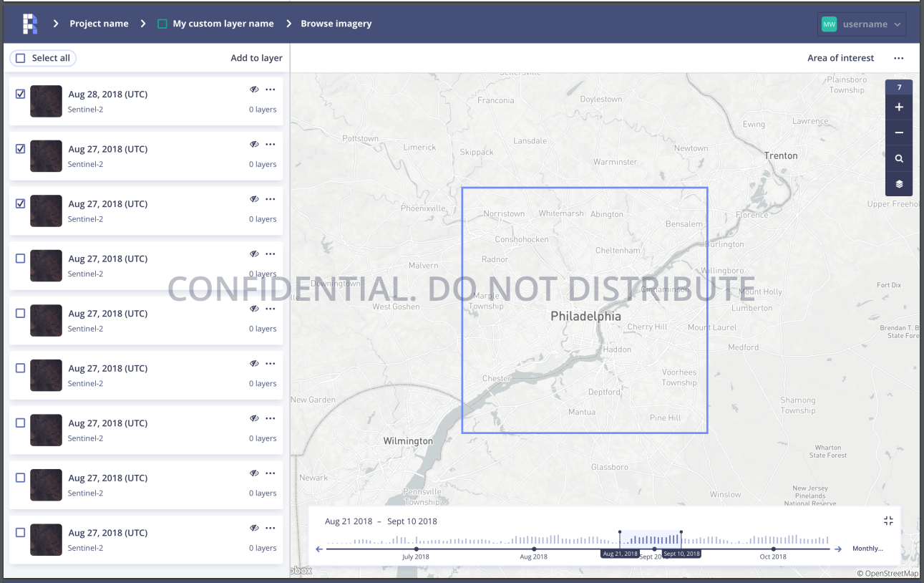Click the Philadelphia label on the map
924x583 pixels.
(585, 316)
